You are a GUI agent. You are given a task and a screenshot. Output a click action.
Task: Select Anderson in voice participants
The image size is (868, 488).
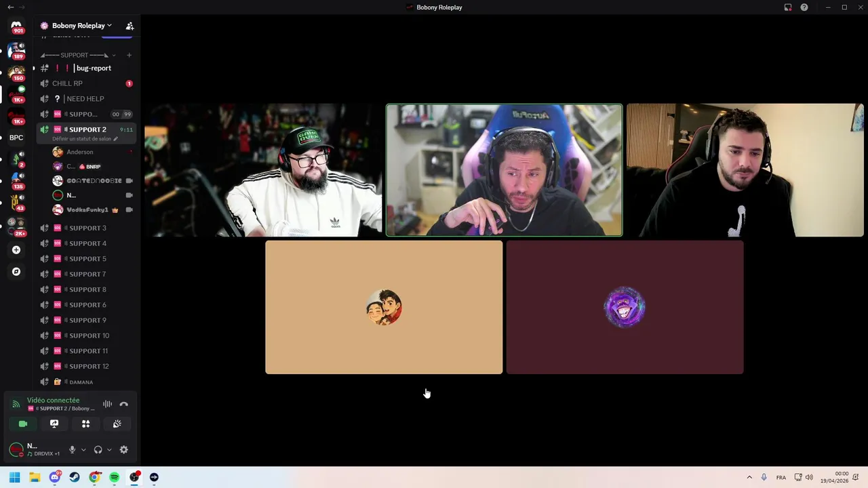tap(92, 152)
